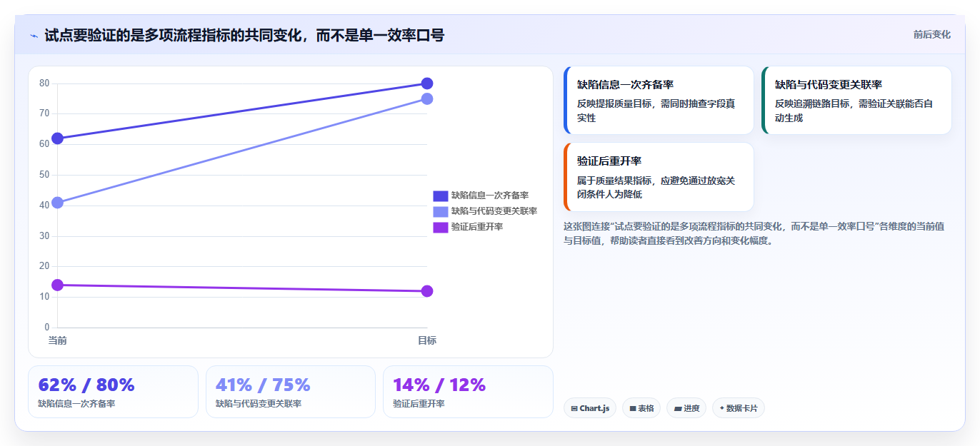Image resolution: width=980 pixels, height=446 pixels.
Task: Click the 41 data point at 当前
Action: click(57, 203)
